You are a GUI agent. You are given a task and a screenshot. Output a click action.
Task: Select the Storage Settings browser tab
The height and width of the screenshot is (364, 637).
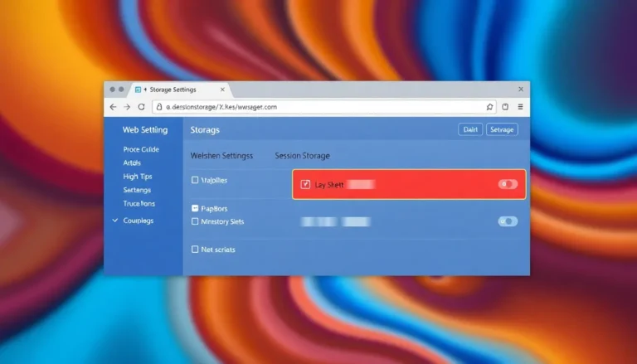click(x=180, y=90)
